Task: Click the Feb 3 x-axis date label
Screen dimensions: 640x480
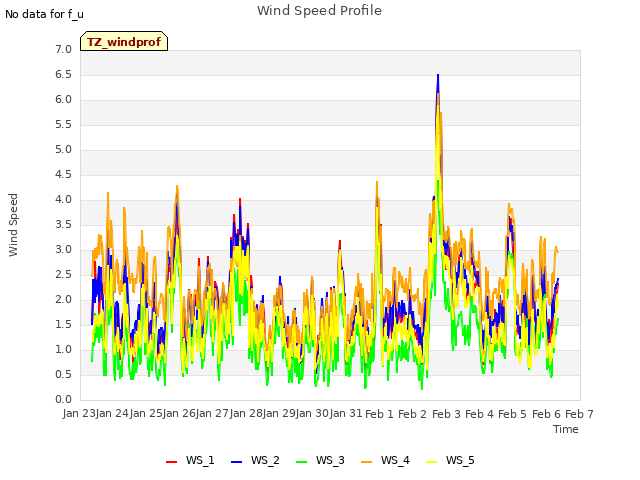Action: [x=446, y=414]
